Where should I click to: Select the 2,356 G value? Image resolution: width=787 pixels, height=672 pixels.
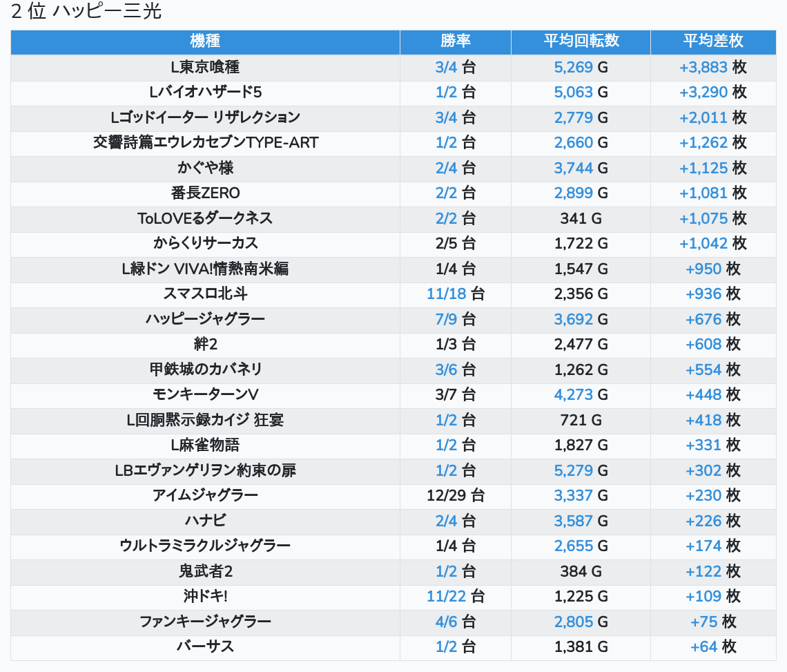click(581, 294)
